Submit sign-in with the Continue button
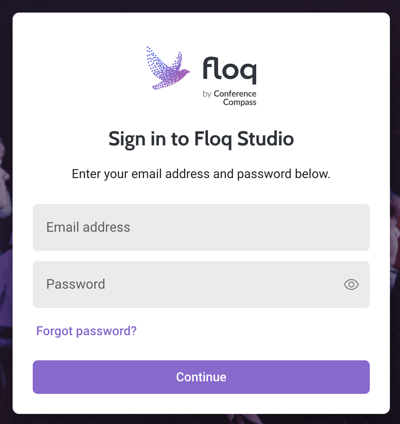Screen dimensions: 400x424 point(201,377)
